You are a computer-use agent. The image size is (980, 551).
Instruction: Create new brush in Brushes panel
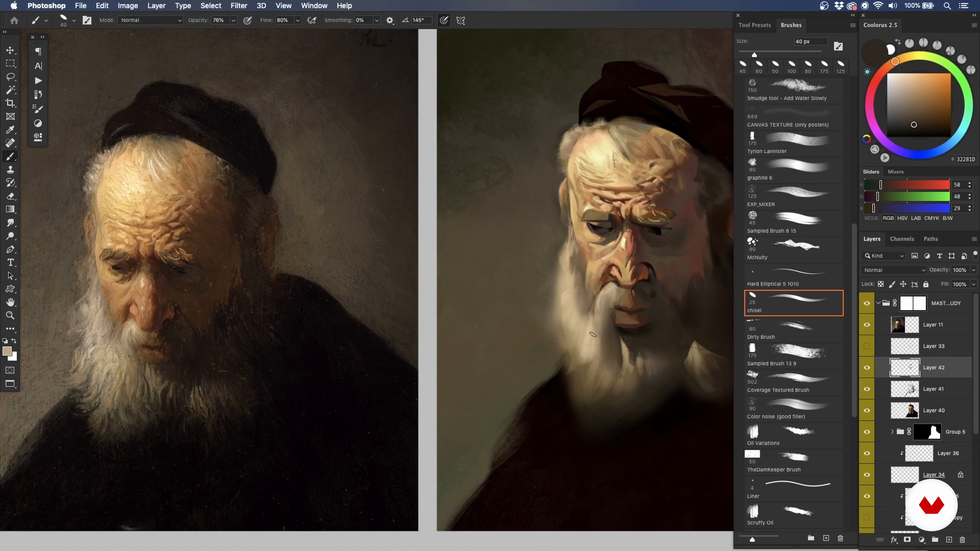(826, 538)
